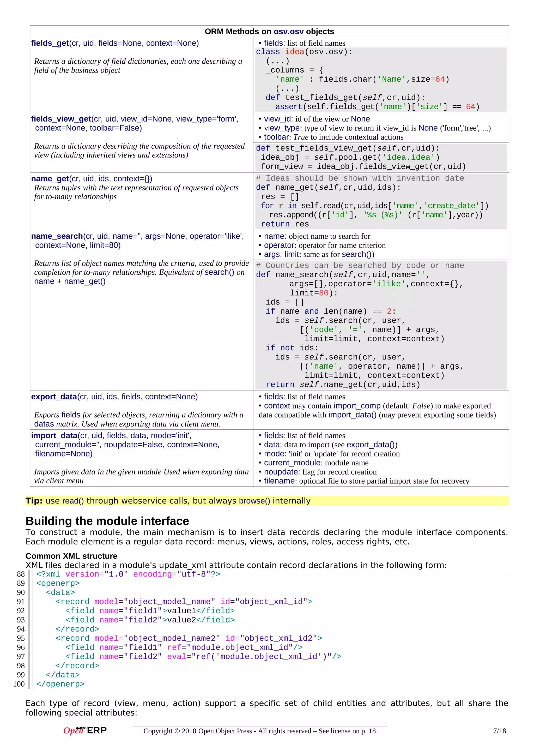Click the description 'Returns a dictionary of field dictionaries'
This screenshot has height=756, width=534.
click(138, 66)
